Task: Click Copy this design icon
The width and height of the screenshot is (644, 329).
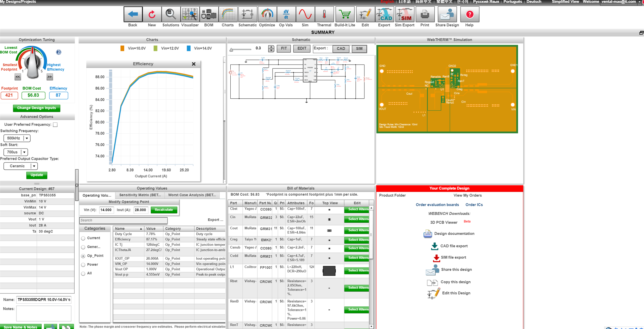Action: pyautogui.click(x=432, y=282)
